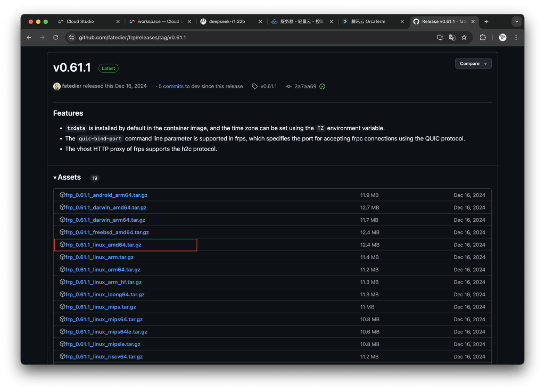Image resolution: width=545 pixels, height=392 pixels.
Task: Switch to the 服务器 - 轻量云 tab
Action: click(x=302, y=21)
